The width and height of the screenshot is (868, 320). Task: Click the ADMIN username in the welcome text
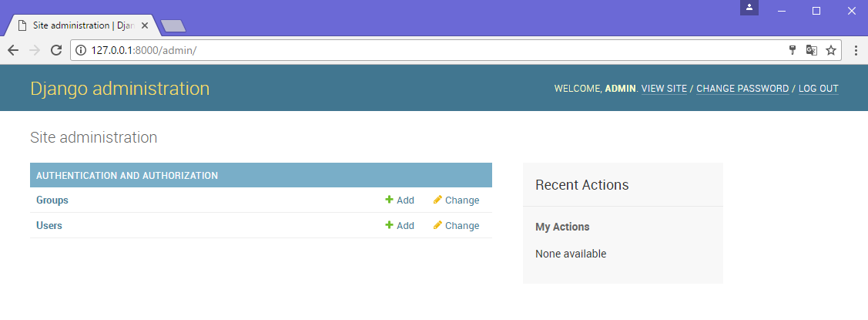620,89
